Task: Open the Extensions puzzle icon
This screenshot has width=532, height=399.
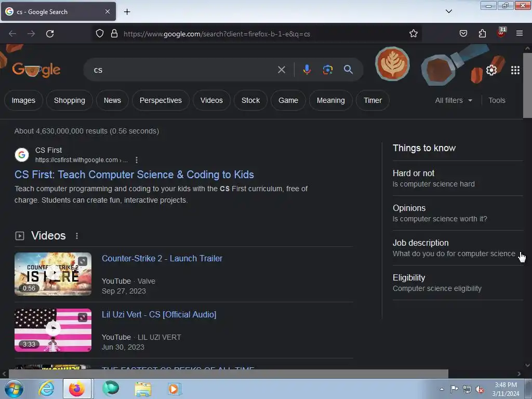Action: [x=482, y=34]
